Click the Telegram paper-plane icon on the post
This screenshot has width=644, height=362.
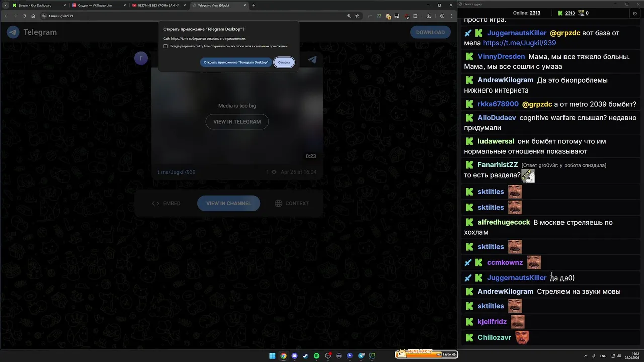click(x=312, y=60)
